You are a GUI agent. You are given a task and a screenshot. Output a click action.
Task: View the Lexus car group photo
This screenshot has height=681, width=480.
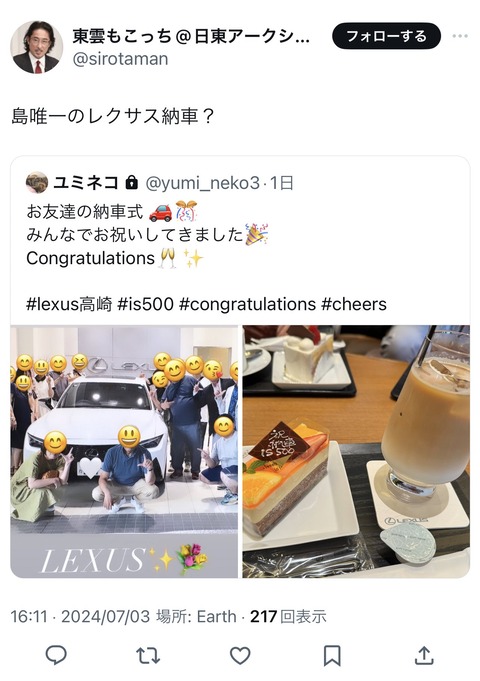tap(124, 452)
